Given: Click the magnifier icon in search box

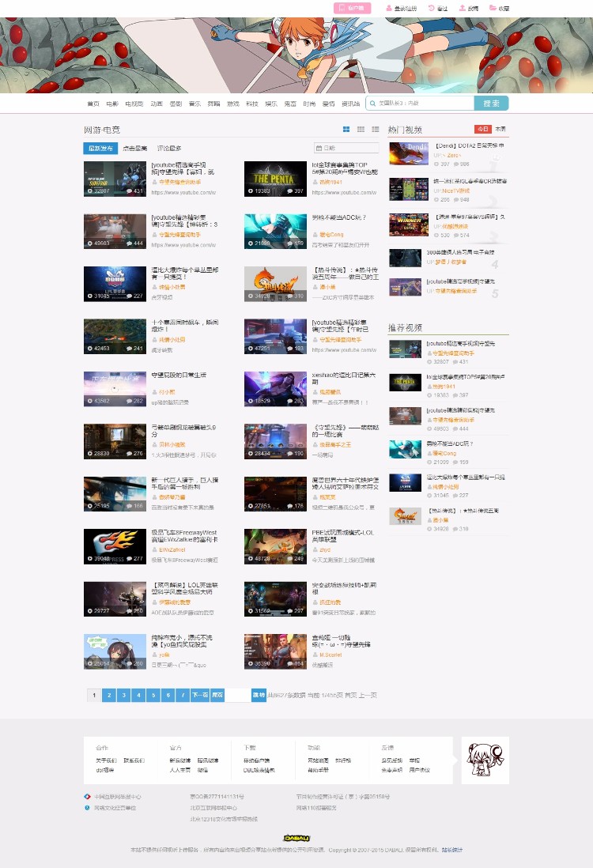Looking at the screenshot, I should click(x=372, y=104).
